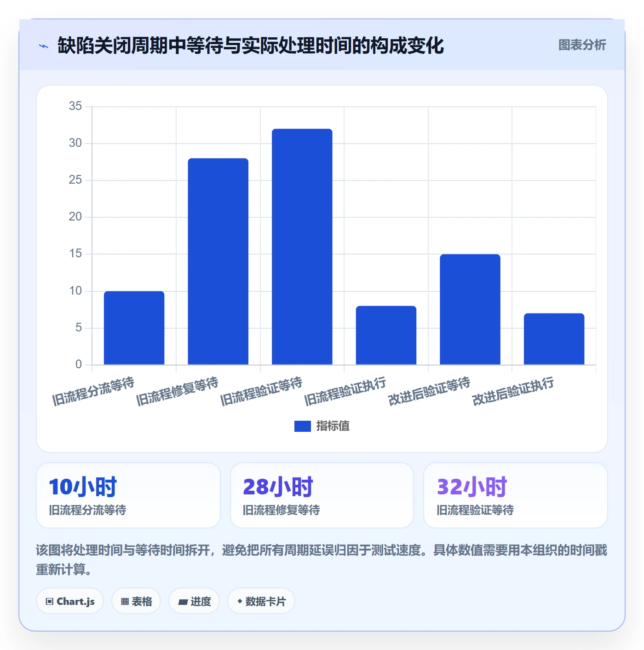Click the y-axis value 35
Image resolution: width=644 pixels, height=650 pixels.
[x=75, y=106]
